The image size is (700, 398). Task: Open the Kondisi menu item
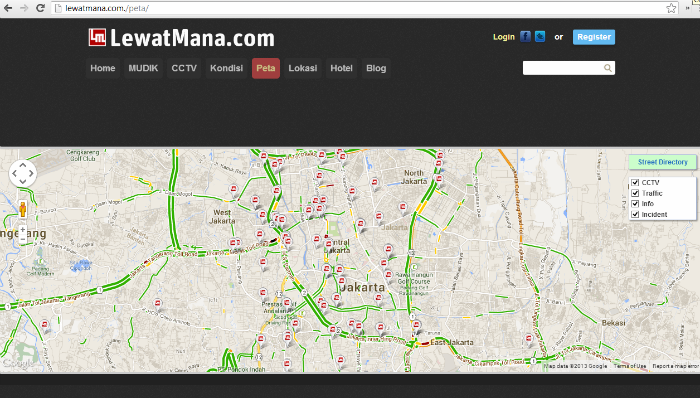coord(226,68)
